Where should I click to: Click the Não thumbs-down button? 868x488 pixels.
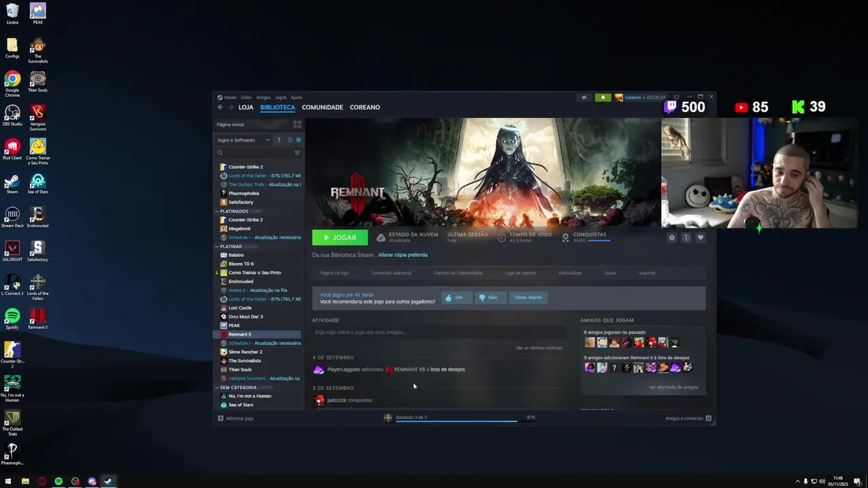(490, 298)
